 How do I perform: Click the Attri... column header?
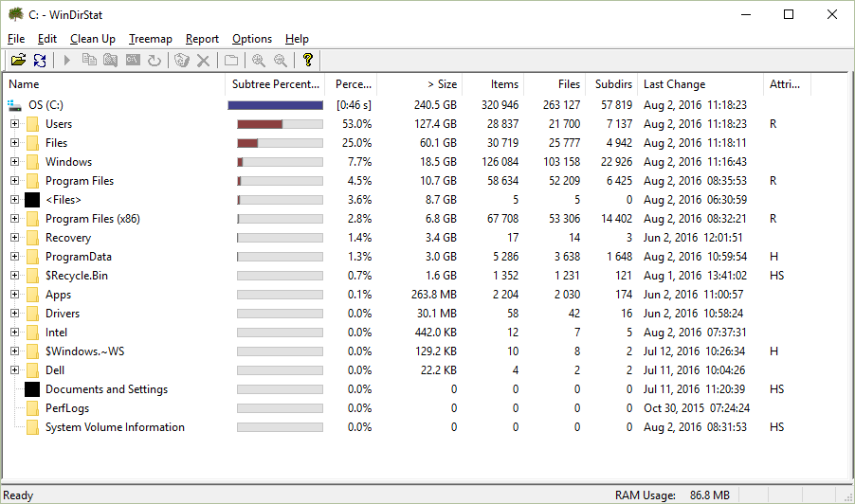787,84
